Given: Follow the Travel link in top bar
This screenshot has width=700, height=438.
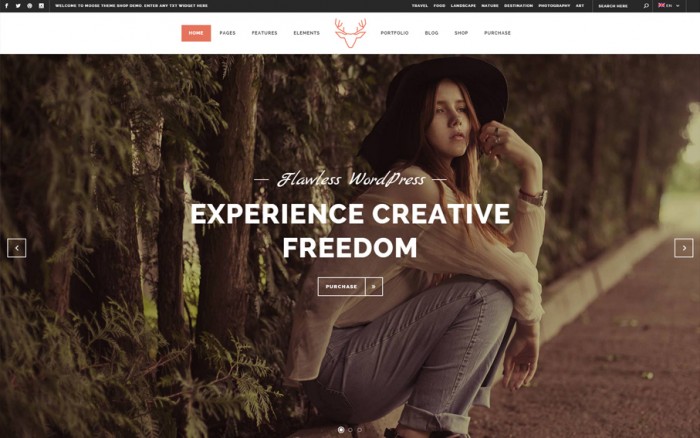Looking at the screenshot, I should (420, 6).
